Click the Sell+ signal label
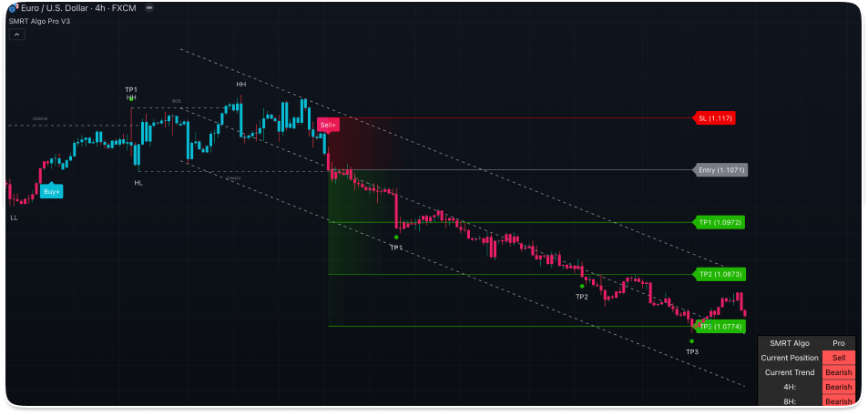Image resolution: width=868 pixels, height=415 pixels. point(328,125)
